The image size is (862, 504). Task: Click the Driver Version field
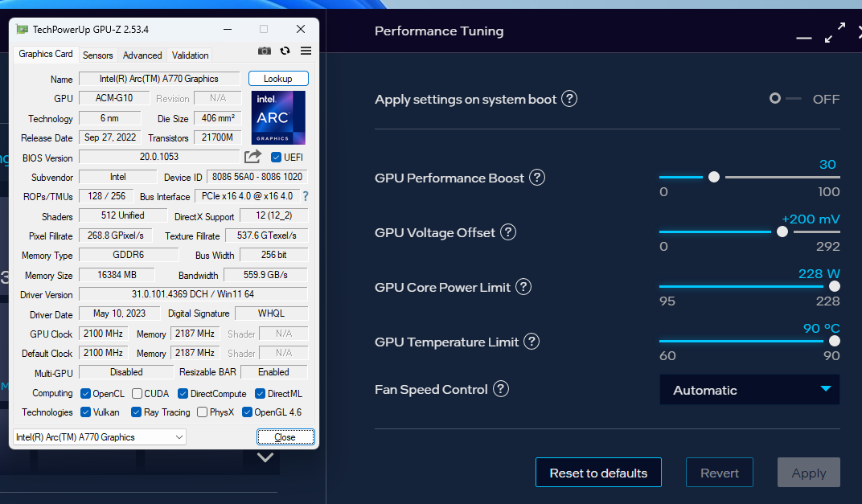(x=193, y=294)
